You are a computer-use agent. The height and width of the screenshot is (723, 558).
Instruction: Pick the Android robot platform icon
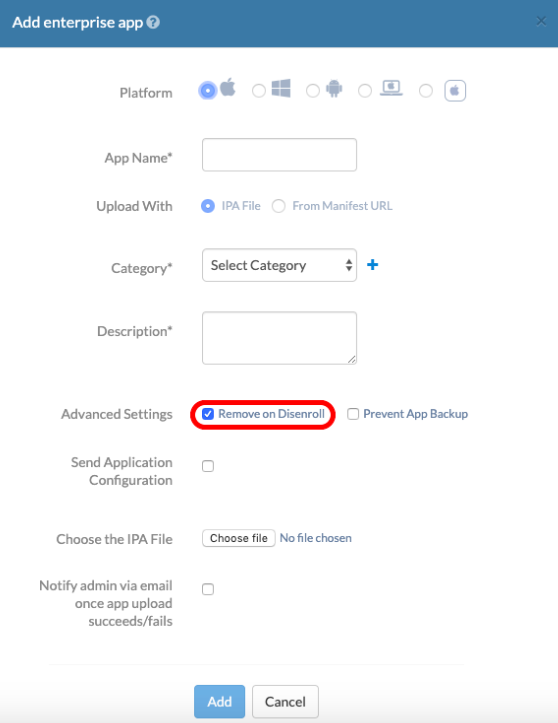coord(334,89)
